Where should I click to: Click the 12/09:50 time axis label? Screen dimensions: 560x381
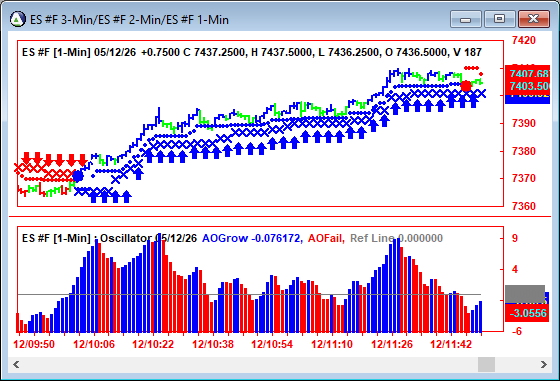(x=34, y=344)
